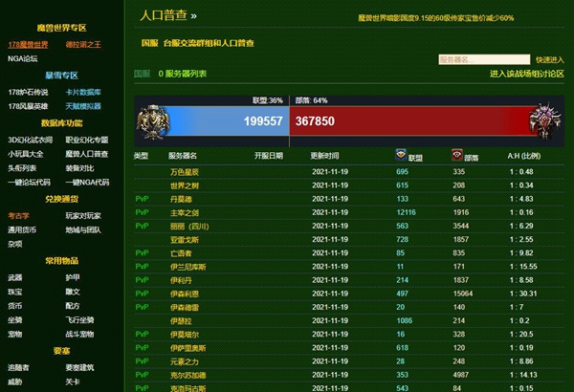
Task: Click the A:H (比例) column header
Action: pos(525,156)
